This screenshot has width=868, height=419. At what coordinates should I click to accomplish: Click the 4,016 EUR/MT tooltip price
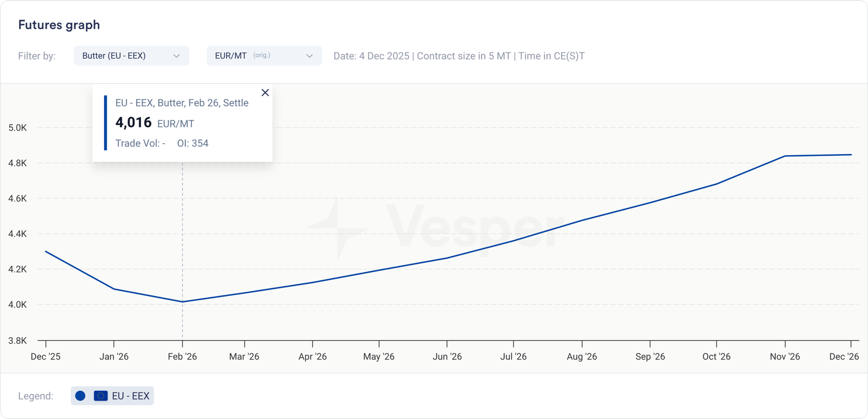click(133, 123)
